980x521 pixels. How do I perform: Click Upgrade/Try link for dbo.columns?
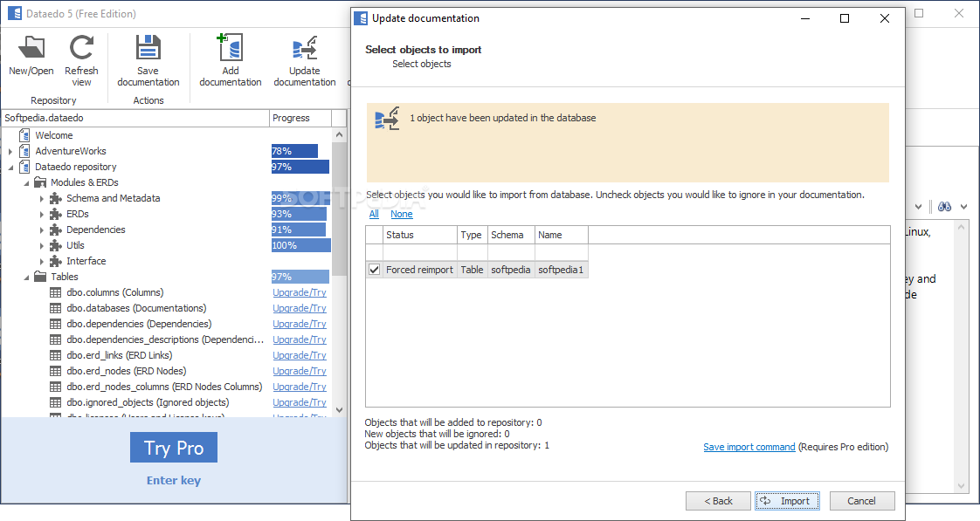pyautogui.click(x=300, y=292)
